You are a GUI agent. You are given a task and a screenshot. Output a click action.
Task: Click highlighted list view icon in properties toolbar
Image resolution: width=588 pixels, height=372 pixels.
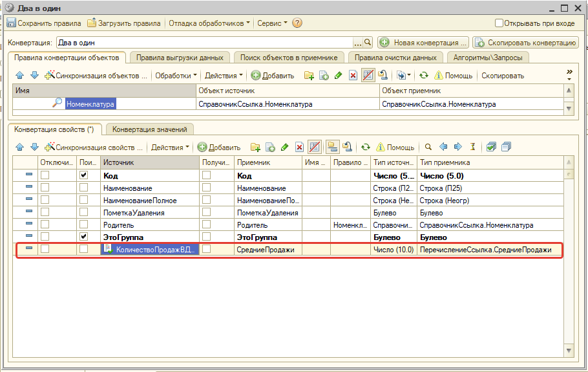point(332,147)
